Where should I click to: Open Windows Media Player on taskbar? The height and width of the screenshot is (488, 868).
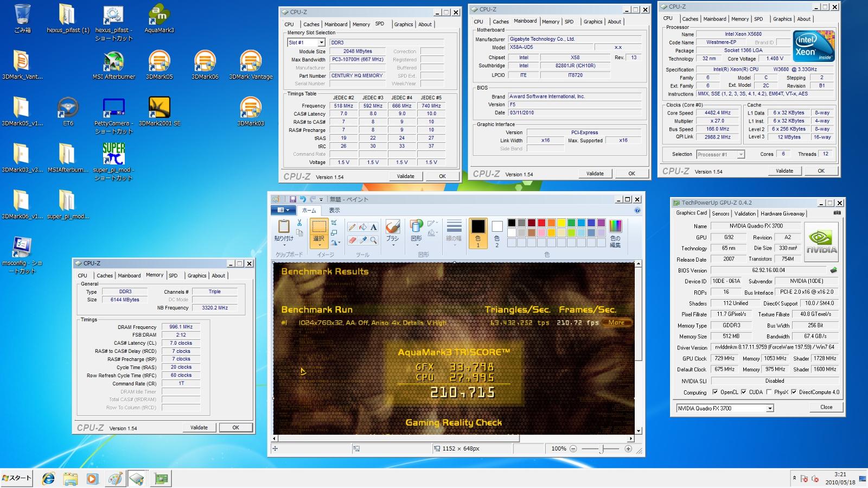coord(92,478)
